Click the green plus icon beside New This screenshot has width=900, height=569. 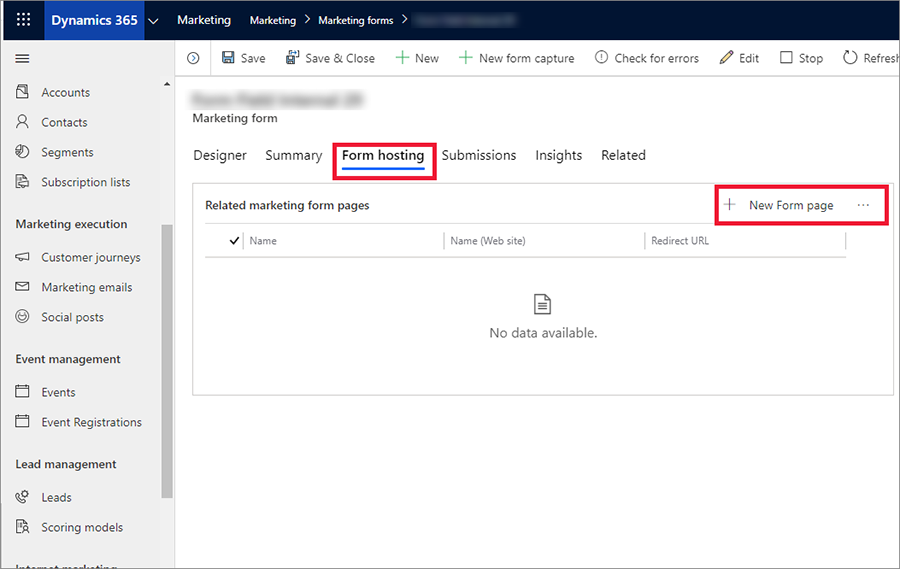pyautogui.click(x=402, y=57)
